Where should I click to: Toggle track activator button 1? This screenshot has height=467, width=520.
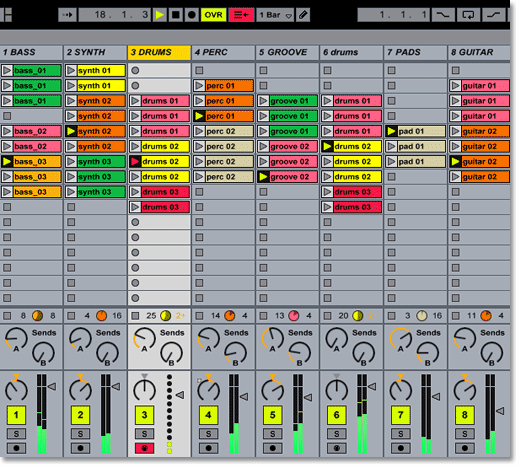point(16,415)
